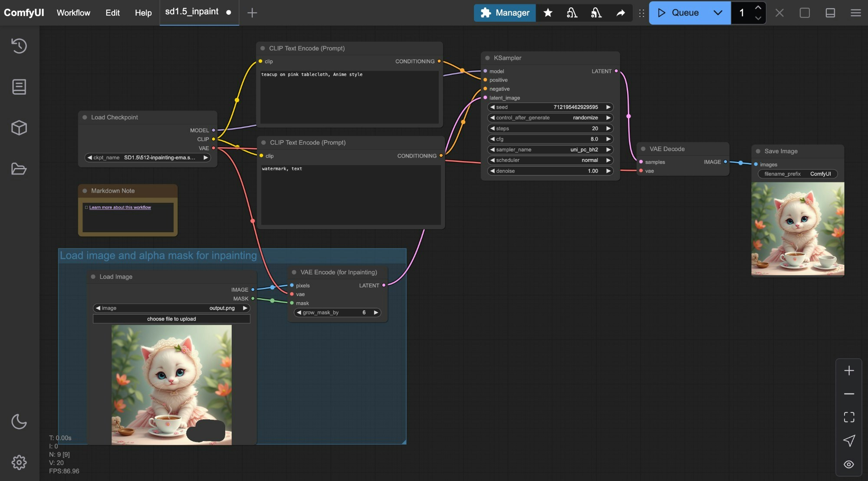
Task: Fit the graph to view
Action: click(x=849, y=417)
